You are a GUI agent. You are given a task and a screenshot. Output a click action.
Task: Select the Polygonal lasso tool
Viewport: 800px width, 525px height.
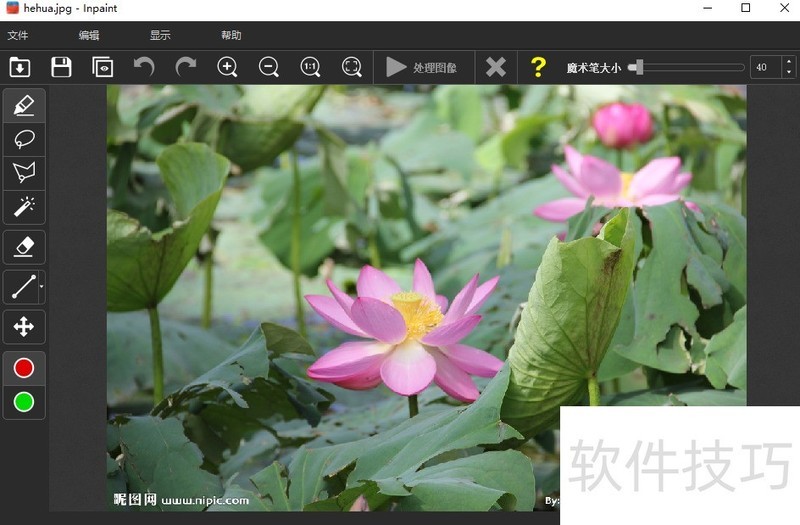click(24, 173)
